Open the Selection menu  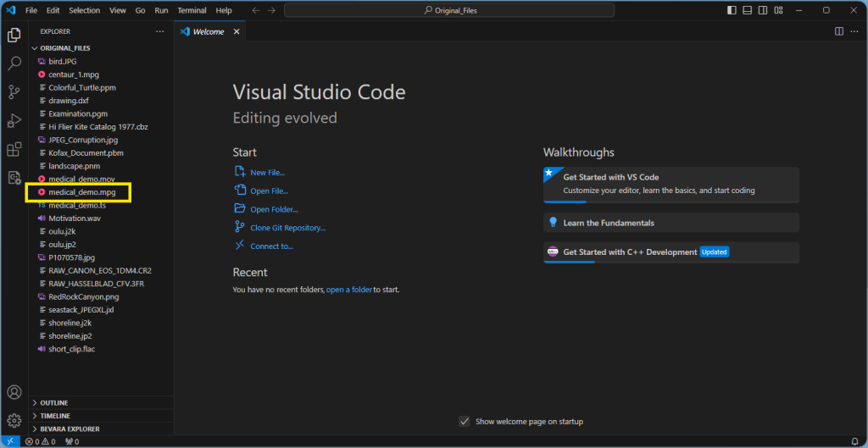click(x=85, y=10)
